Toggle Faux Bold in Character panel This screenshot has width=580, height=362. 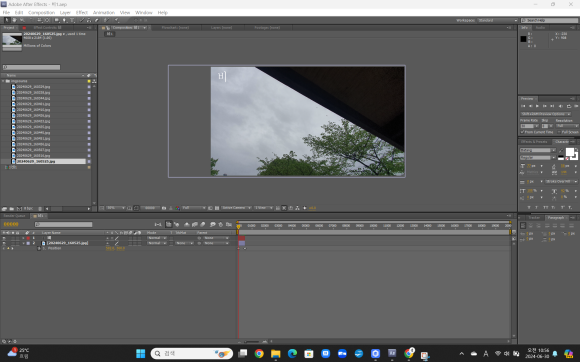point(529,208)
